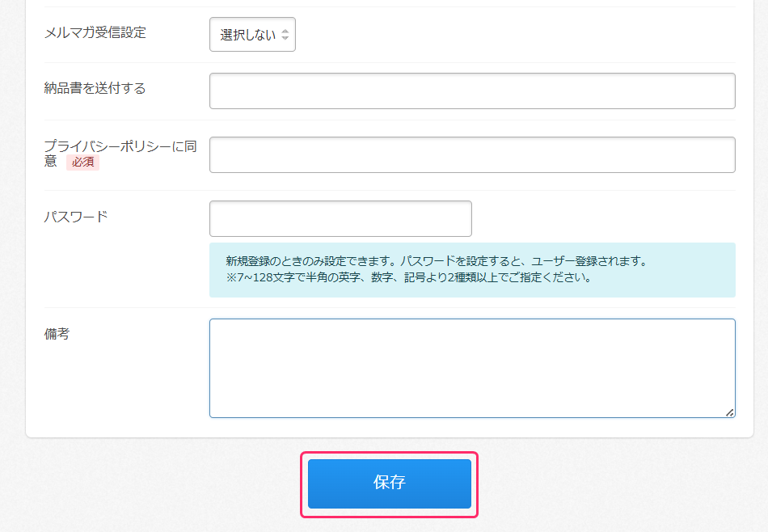The width and height of the screenshot is (768, 532).
Task: Click the 備考 field label
Action: tap(57, 334)
